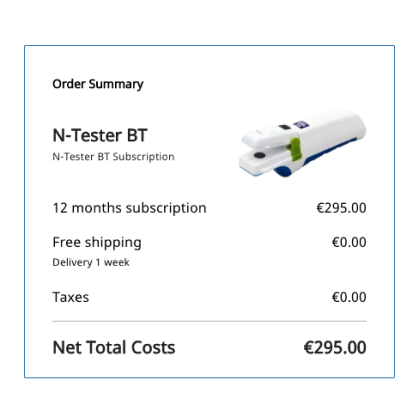This screenshot has width=420, height=420.
Task: Click the €0.00 shipping cost
Action: [349, 242]
